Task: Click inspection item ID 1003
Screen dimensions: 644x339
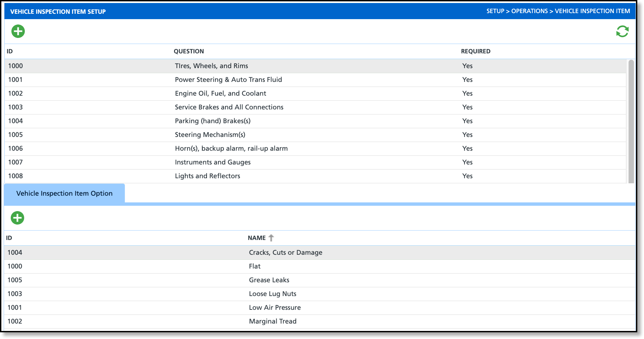Action: (15, 107)
